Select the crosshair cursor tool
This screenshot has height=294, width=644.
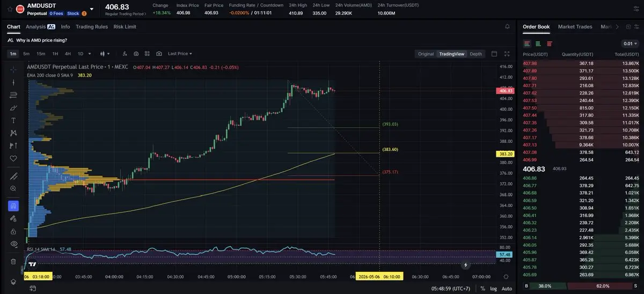point(13,70)
